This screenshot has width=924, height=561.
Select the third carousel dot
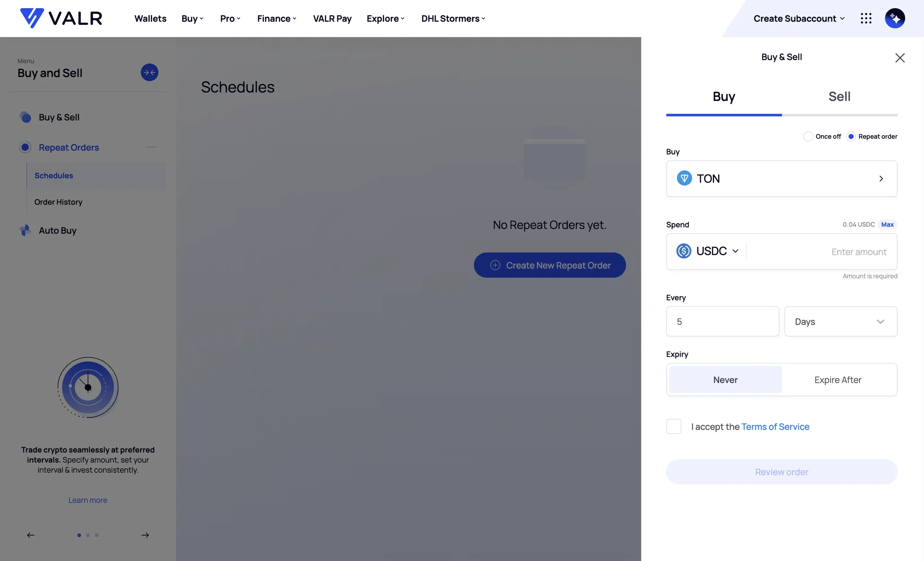coord(97,535)
